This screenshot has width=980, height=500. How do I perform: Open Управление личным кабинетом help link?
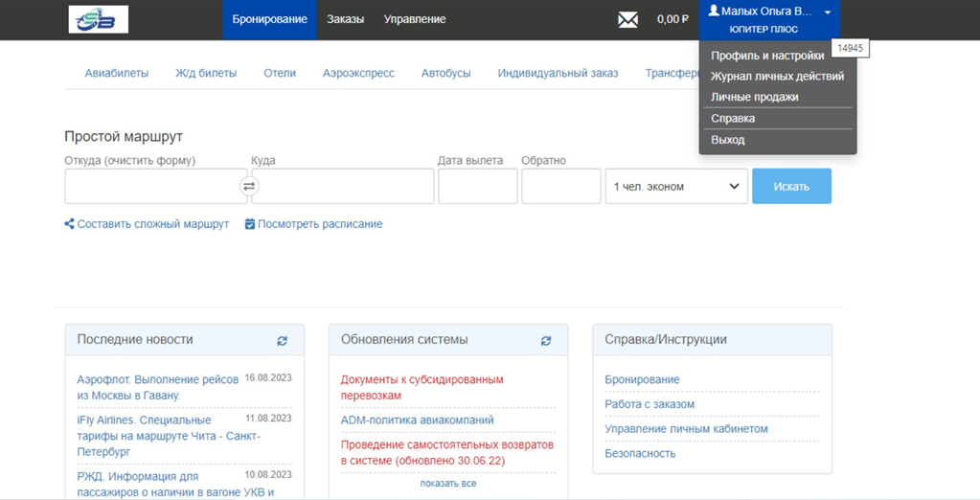point(686,429)
